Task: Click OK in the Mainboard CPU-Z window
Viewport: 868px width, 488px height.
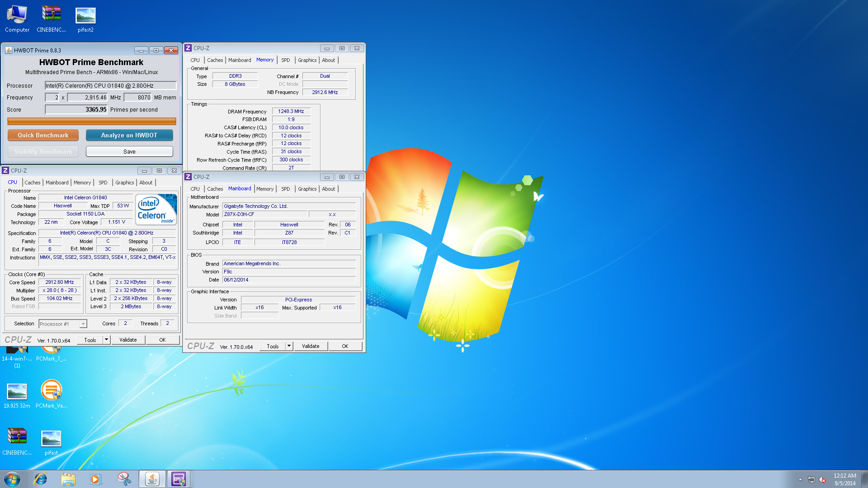Action: point(345,346)
